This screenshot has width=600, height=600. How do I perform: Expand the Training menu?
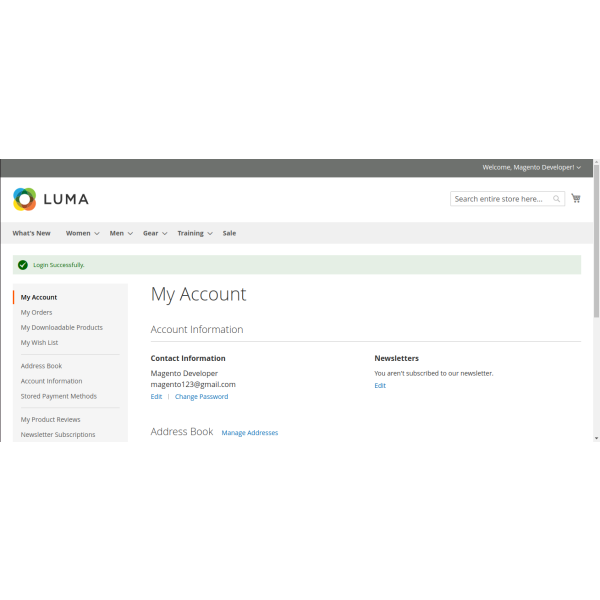(194, 233)
